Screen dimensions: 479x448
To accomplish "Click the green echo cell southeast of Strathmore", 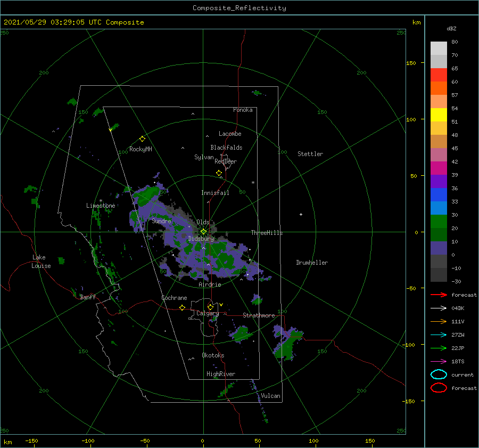I will tap(288, 343).
